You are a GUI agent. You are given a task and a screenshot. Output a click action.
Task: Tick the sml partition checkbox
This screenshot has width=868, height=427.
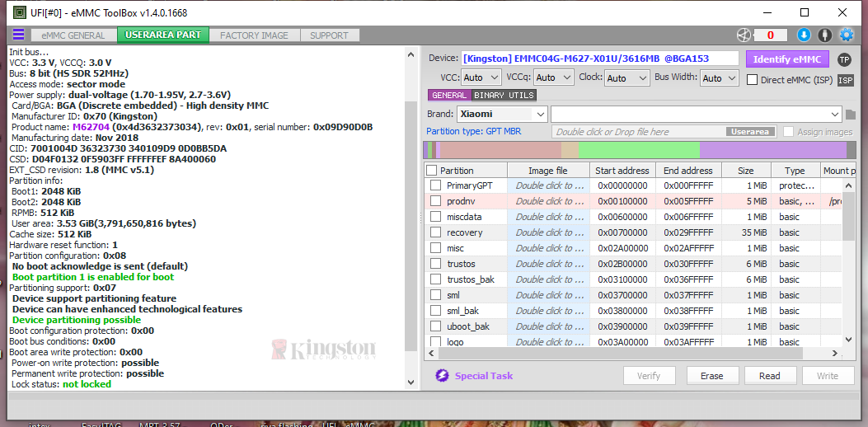436,295
